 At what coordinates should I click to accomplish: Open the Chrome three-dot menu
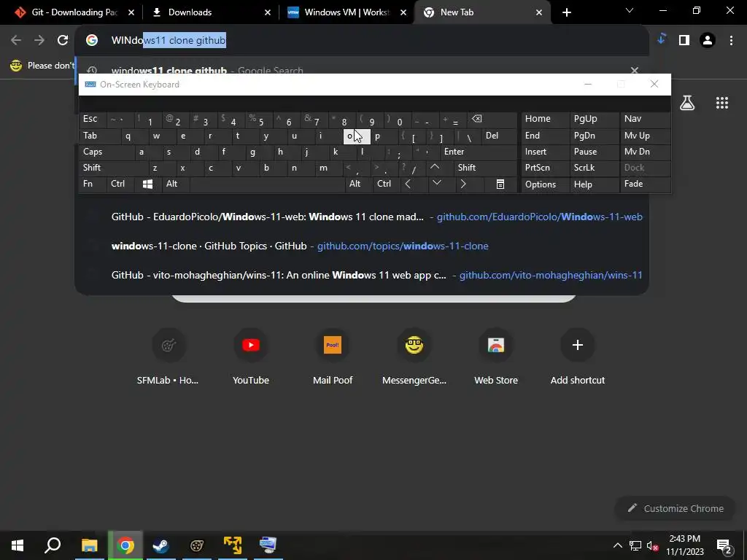[x=731, y=41]
